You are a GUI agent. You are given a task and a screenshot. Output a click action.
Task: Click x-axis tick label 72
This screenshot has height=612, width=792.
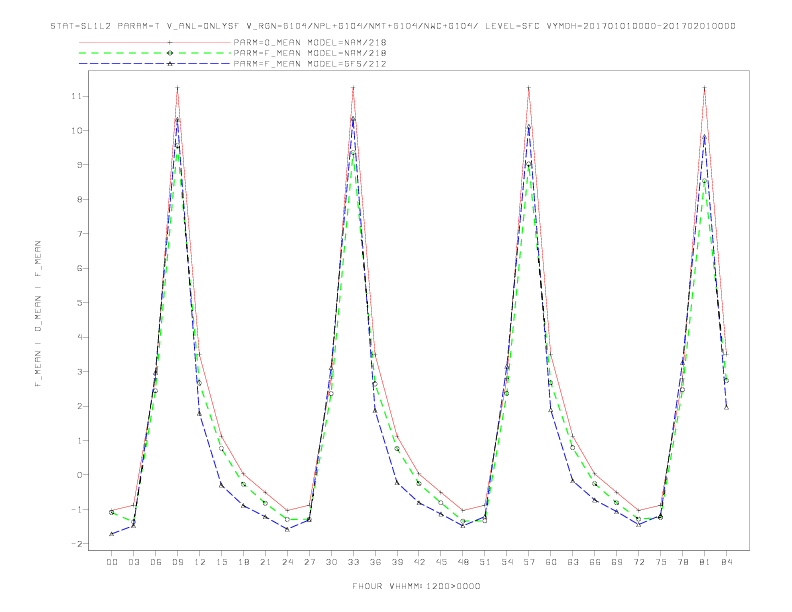tap(639, 562)
